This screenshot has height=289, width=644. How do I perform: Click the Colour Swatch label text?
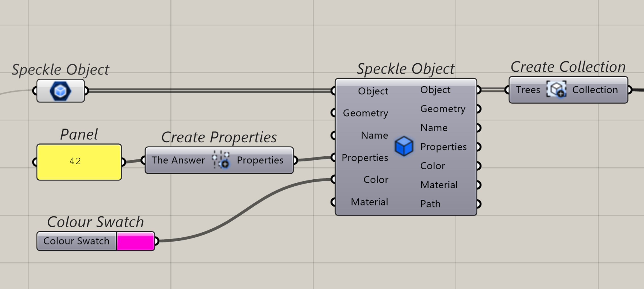[x=76, y=241]
